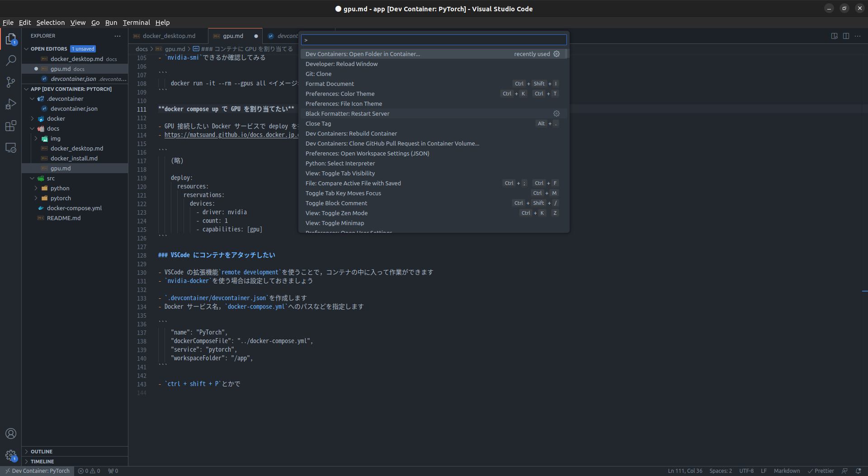Viewport: 868px width, 476px height.
Task: Open the Run and Debug view
Action: (x=11, y=104)
